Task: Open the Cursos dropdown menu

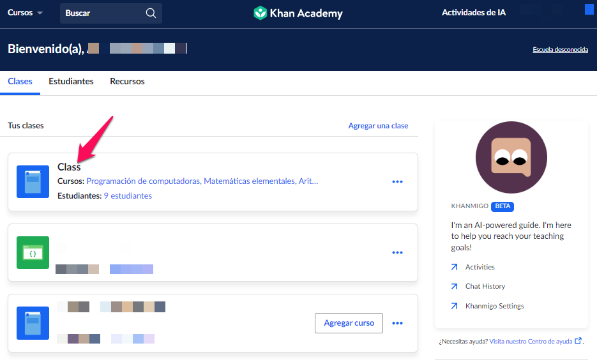Action: pos(25,13)
